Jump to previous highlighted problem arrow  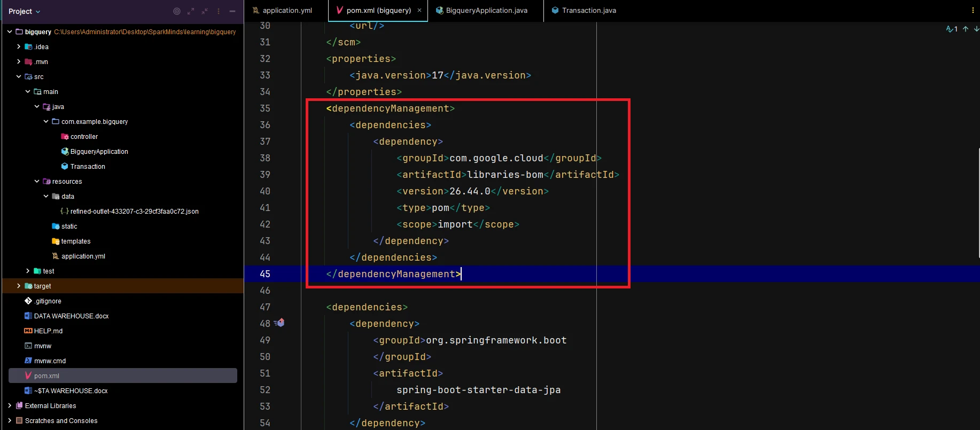click(x=966, y=29)
